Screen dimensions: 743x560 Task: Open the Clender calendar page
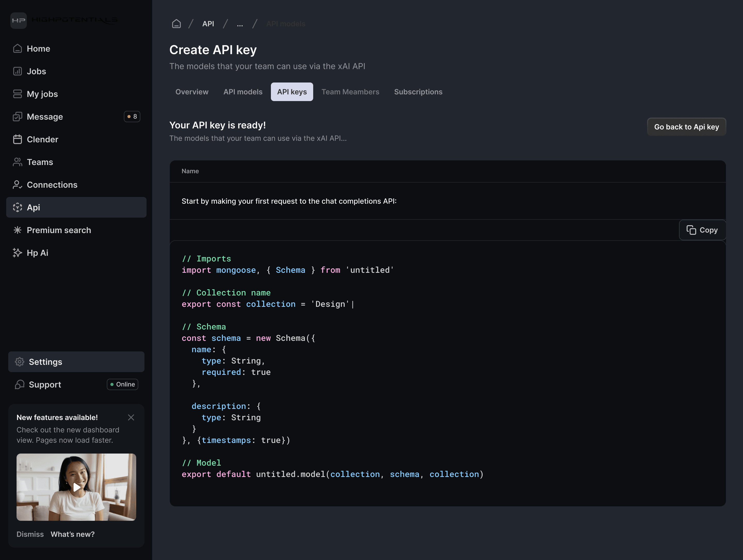pos(42,139)
